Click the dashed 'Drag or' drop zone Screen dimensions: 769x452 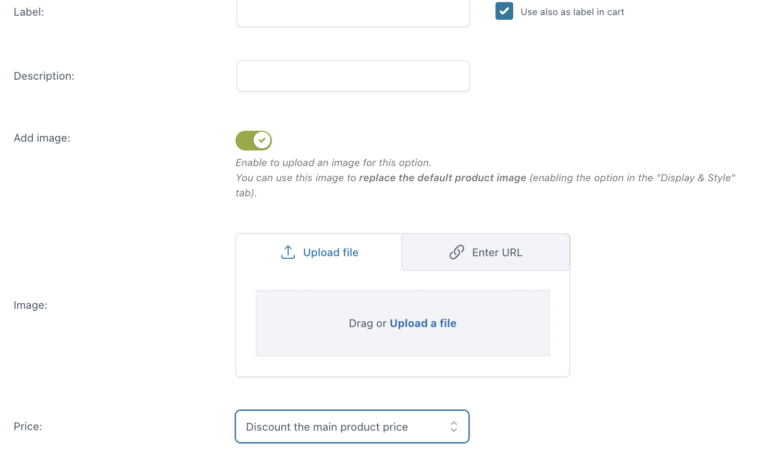point(402,323)
